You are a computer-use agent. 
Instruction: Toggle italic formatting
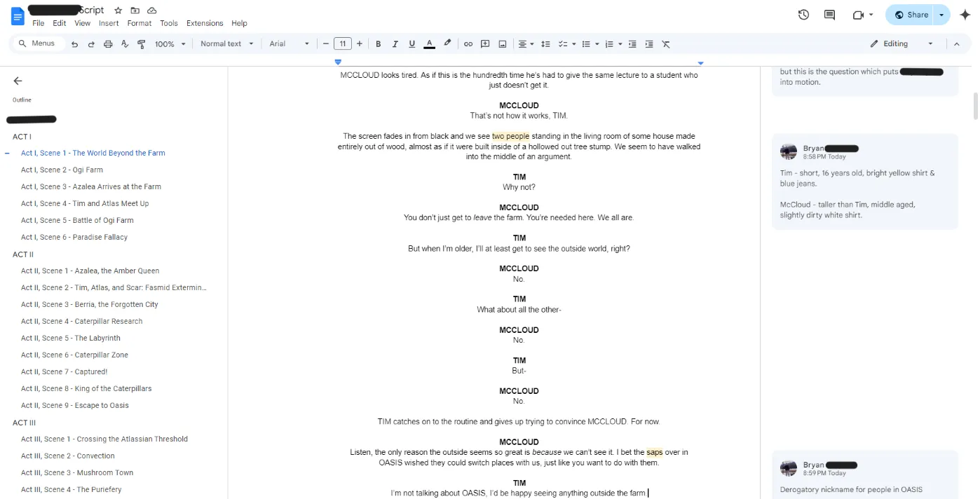click(x=395, y=44)
